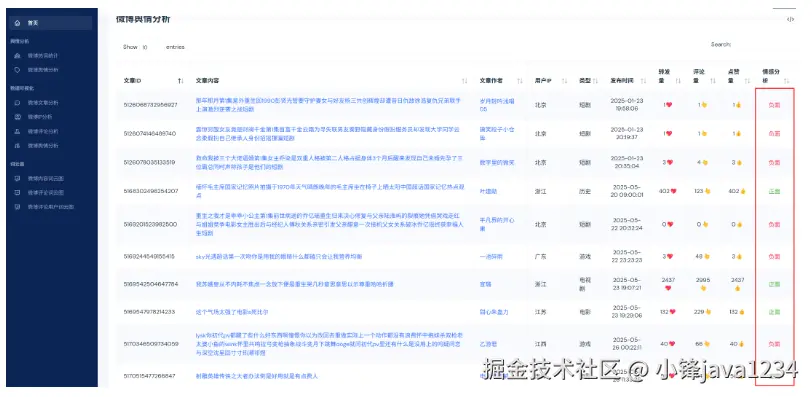
Task: Select article ID 5169542504647764
Action: [151, 284]
